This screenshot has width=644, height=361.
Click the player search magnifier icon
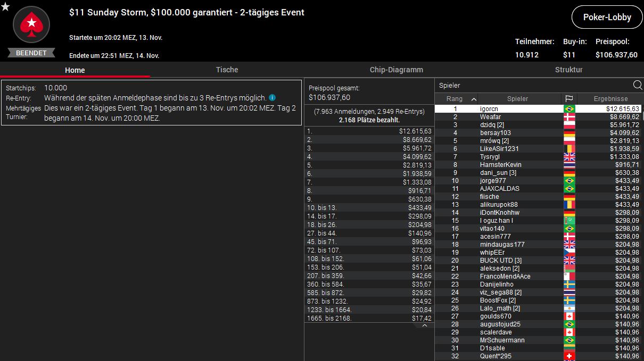[x=637, y=85]
